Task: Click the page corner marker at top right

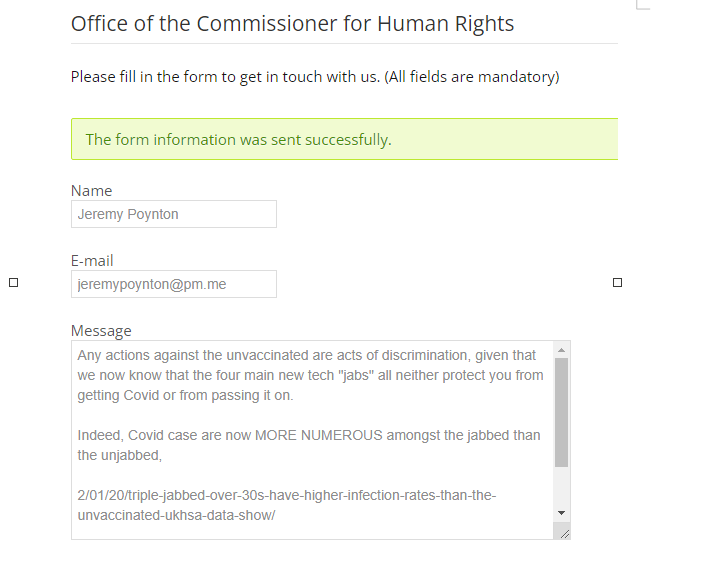Action: 642,4
